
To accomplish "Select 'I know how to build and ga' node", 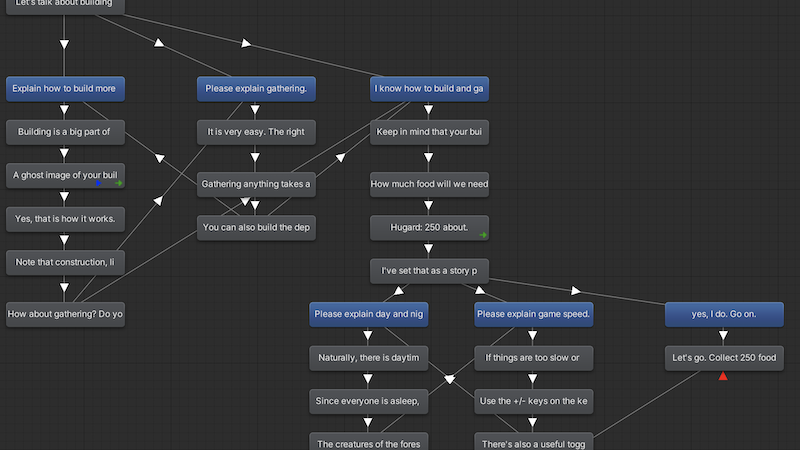I will click(429, 89).
